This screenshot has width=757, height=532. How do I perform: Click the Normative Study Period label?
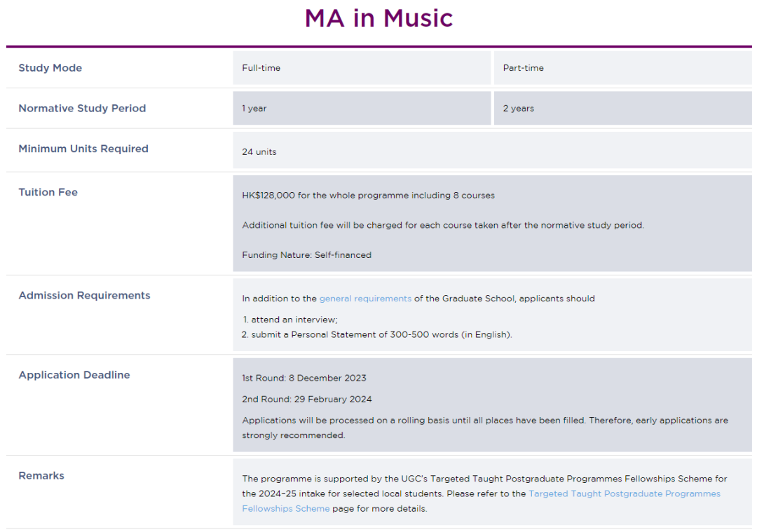click(82, 108)
